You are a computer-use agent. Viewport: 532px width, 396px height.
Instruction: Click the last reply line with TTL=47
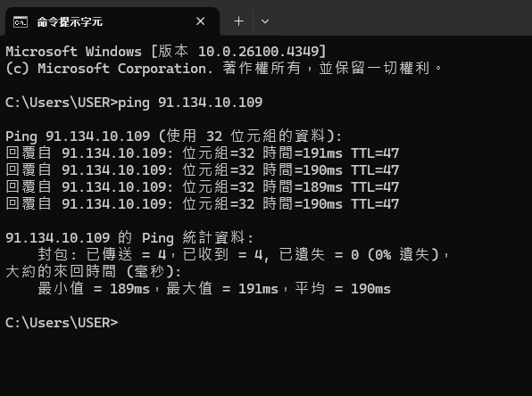click(x=203, y=204)
